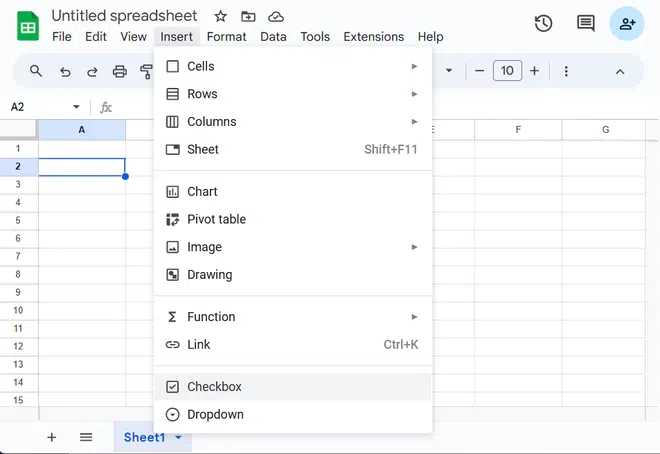Screen dimensions: 660x454
Task: Open the Format menu
Action: [226, 37]
